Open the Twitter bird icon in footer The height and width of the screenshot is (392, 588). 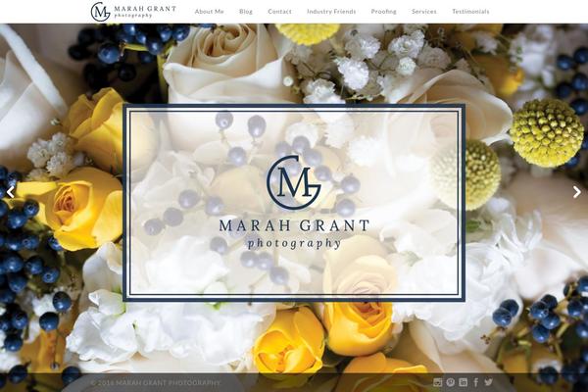(x=488, y=382)
